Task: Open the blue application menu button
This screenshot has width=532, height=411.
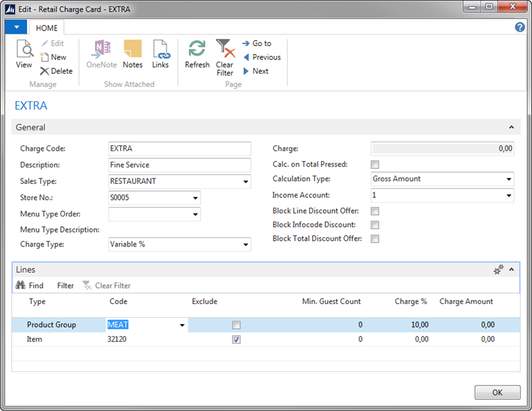Action: pyautogui.click(x=16, y=27)
